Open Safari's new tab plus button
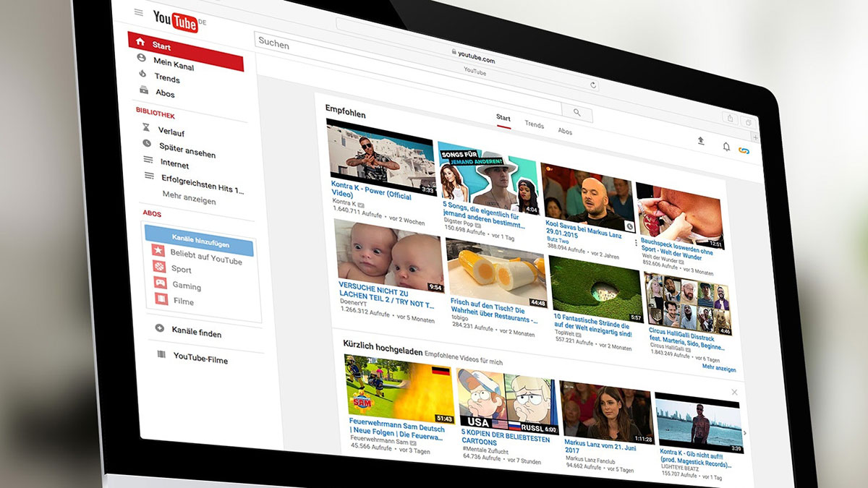 [x=755, y=137]
